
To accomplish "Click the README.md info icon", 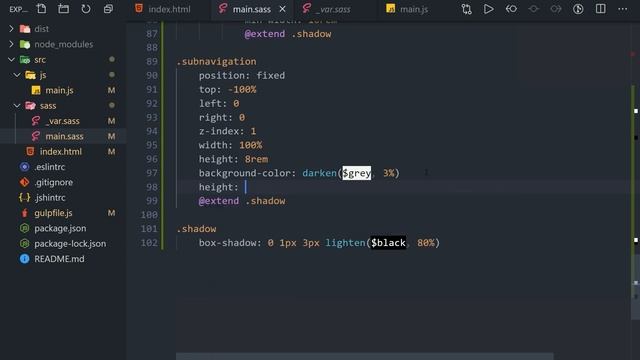I will 24,259.
